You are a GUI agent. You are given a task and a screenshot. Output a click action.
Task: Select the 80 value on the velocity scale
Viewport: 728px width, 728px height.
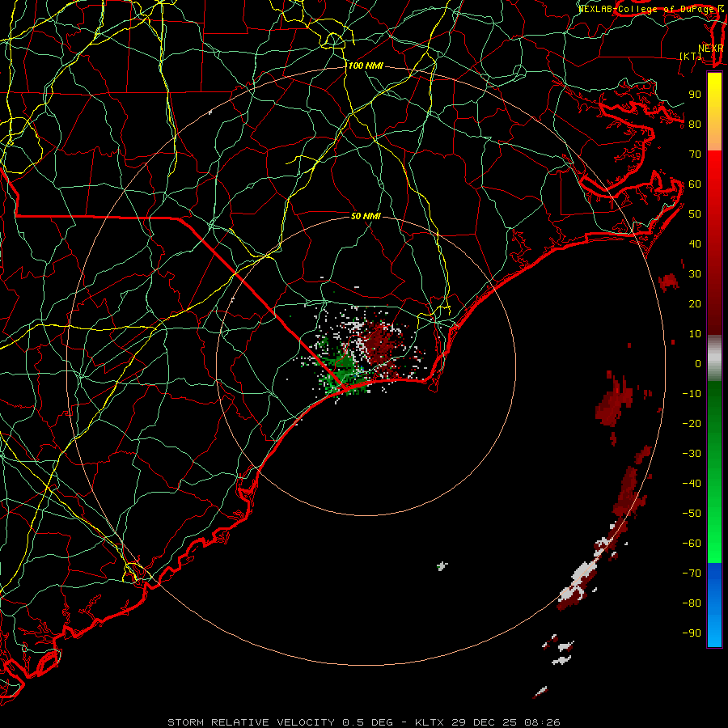coord(695,125)
